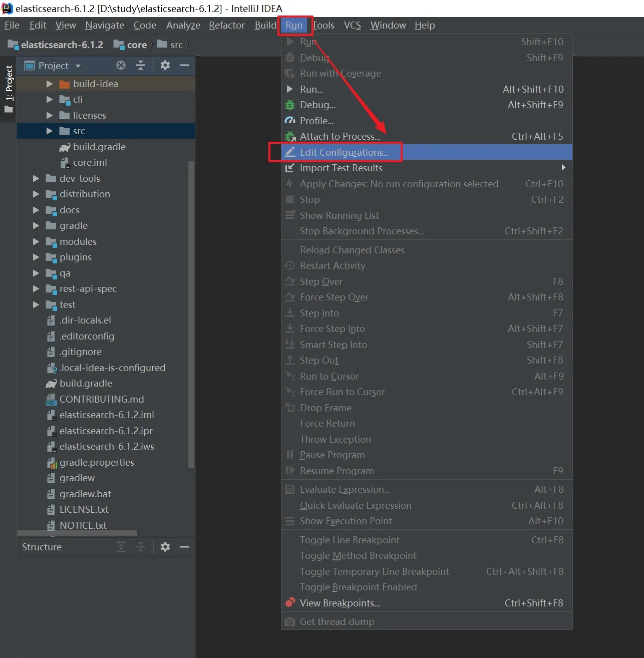Viewport: 644px width, 658px height.
Task: Click the 1: Project side tool window tab
Action: [x=9, y=89]
